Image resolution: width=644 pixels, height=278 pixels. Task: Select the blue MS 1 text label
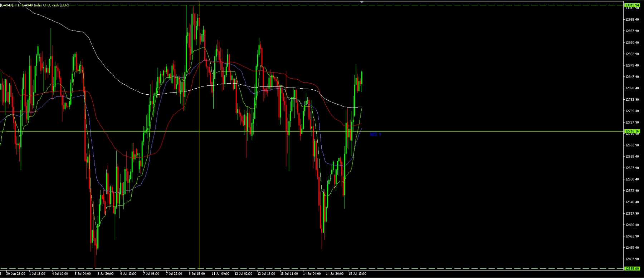375,134
